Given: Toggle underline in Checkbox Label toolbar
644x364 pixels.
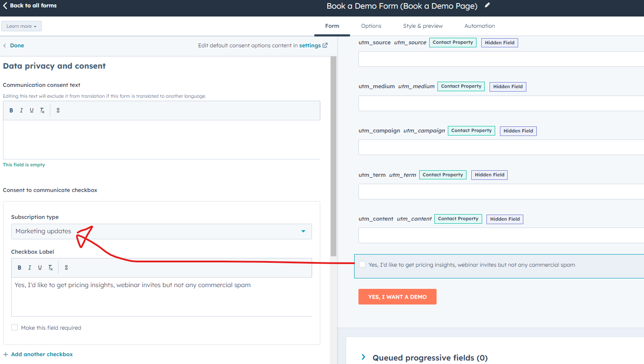Looking at the screenshot, I should pyautogui.click(x=40, y=268).
